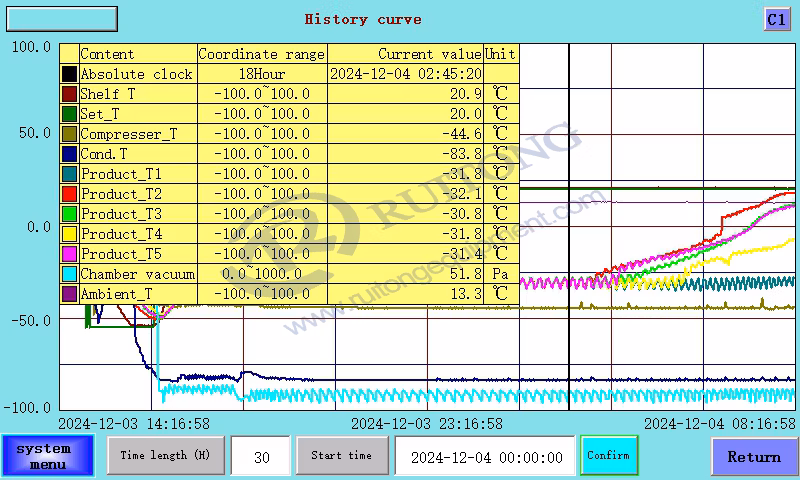Click the olive Compresser_T color swatch

pos(69,134)
